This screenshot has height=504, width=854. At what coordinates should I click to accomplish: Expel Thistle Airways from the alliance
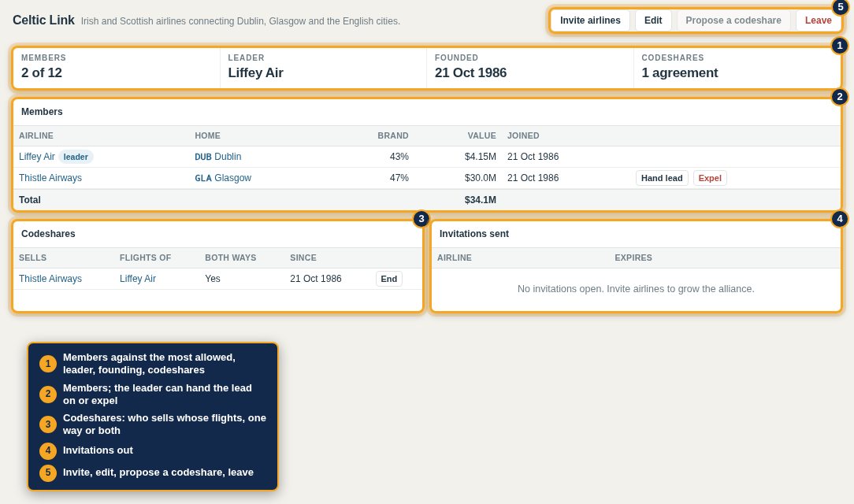(x=710, y=178)
